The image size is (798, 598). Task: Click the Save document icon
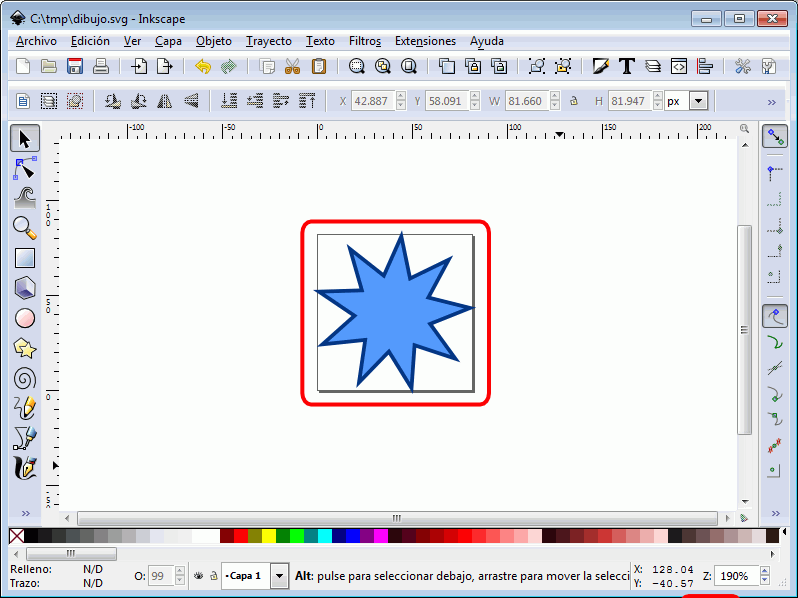pyautogui.click(x=75, y=67)
